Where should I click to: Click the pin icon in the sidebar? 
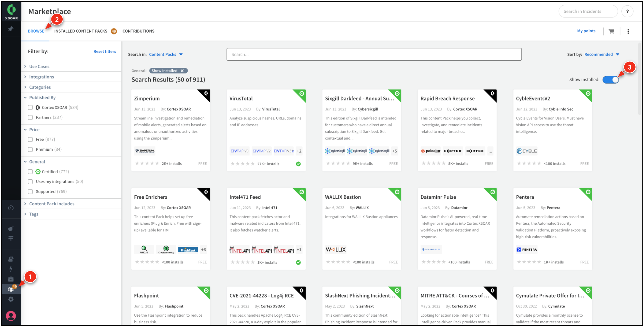coord(11,29)
